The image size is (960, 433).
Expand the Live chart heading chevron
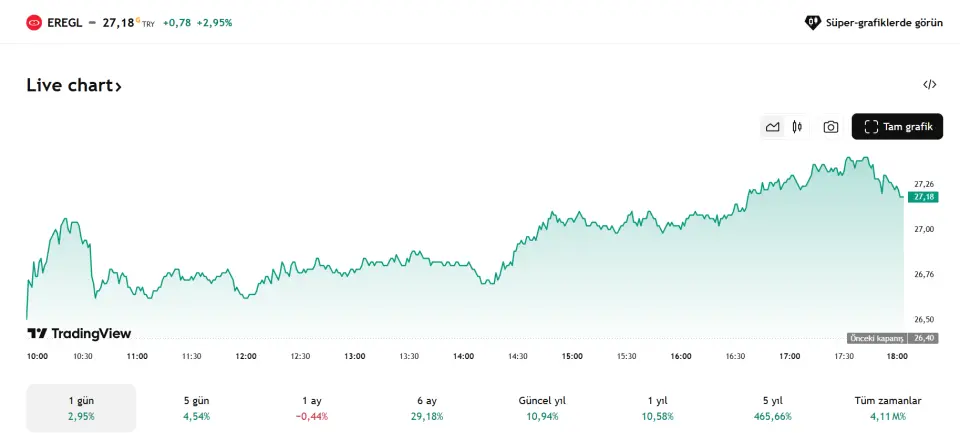pos(118,87)
